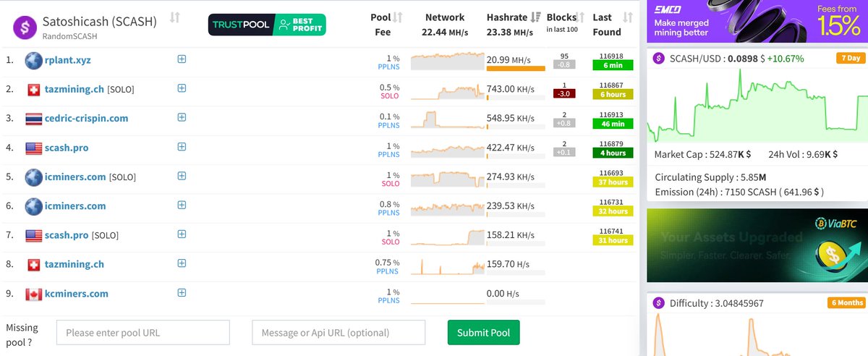The image size is (868, 356).
Task: Expand tazmining.ch [SOLO] row details
Action: click(x=182, y=88)
